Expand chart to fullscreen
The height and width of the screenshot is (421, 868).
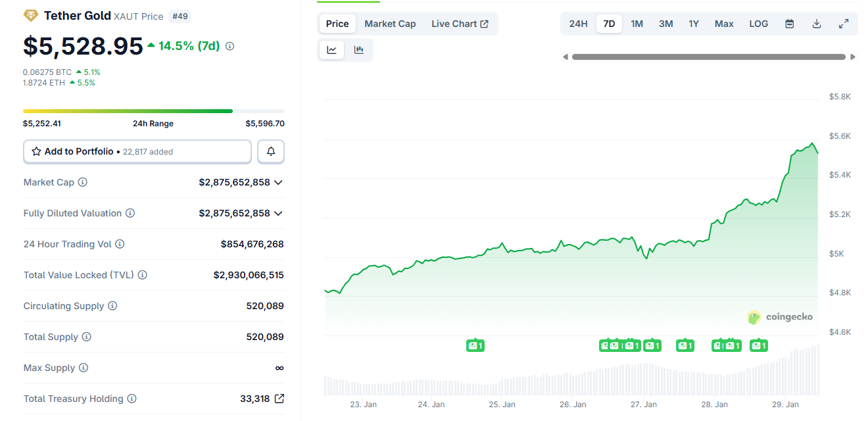(x=844, y=24)
